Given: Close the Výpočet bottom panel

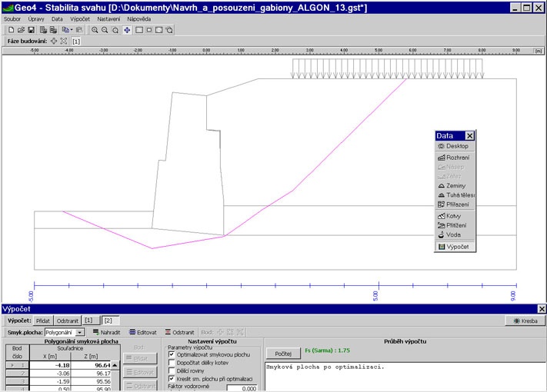Looking at the screenshot, I should point(542,309).
